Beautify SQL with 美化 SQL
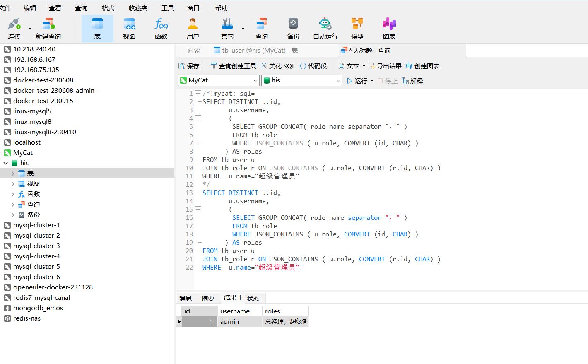This screenshot has width=588, height=364. 278,66
